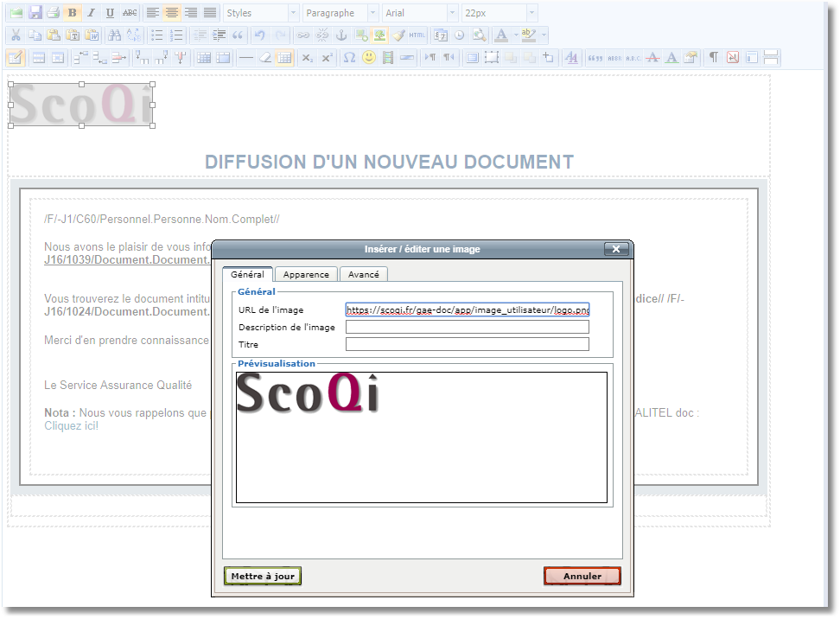The image size is (840, 619).
Task: Switch to the Apparence tab
Action: click(x=306, y=274)
